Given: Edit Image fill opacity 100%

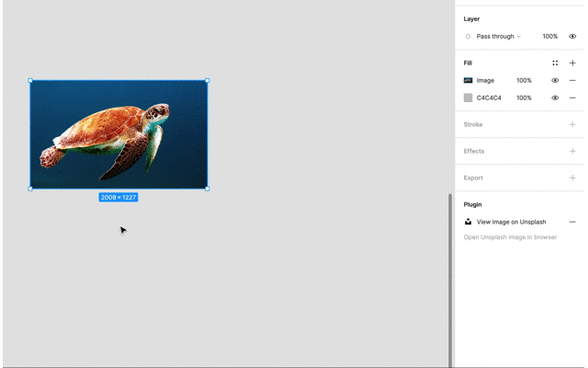Looking at the screenshot, I should point(524,80).
